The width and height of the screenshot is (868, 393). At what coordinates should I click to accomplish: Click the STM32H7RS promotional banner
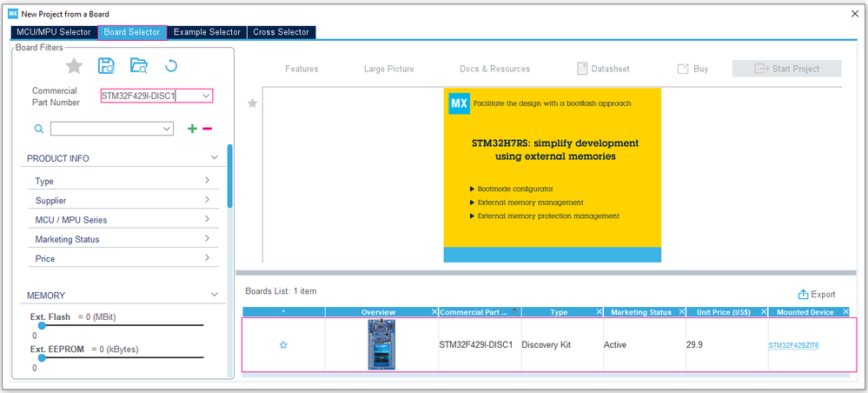tap(553, 175)
